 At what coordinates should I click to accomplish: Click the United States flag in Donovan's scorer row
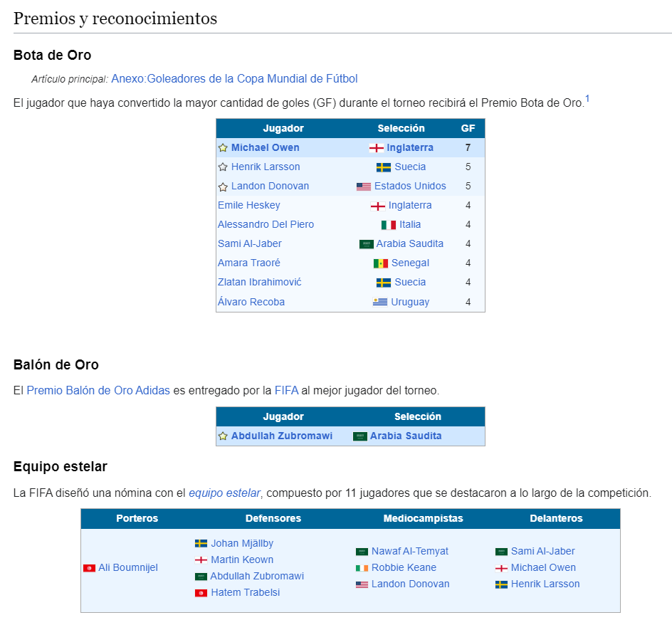(364, 186)
